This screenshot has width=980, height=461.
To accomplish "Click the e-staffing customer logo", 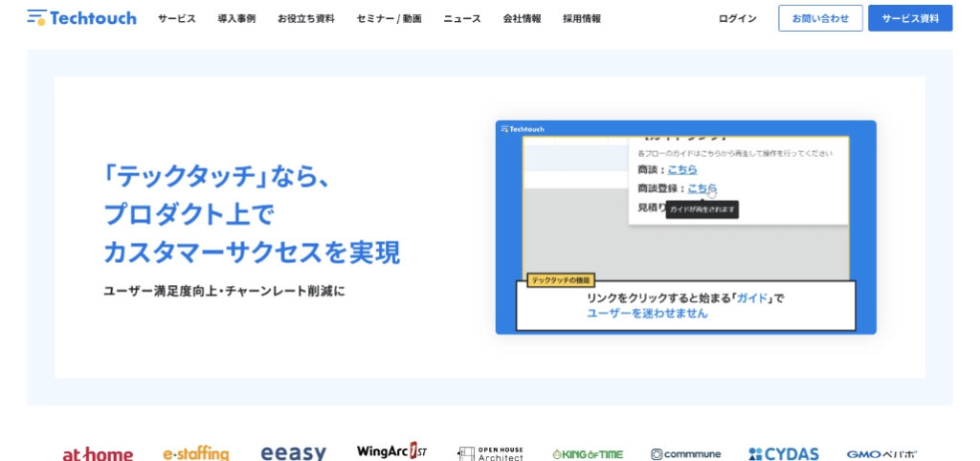I will pos(196,453).
